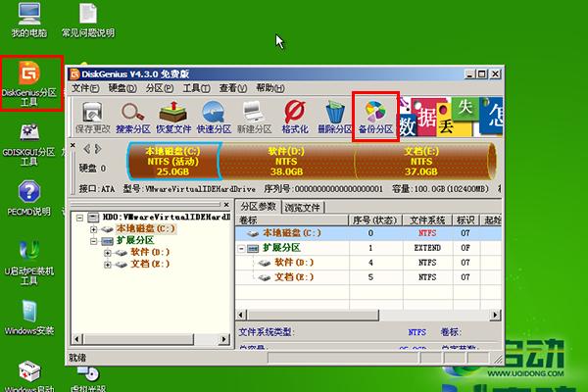The width and height of the screenshot is (588, 392).
Task: Expand 文档(E:) node in left tree
Action: tap(107, 265)
